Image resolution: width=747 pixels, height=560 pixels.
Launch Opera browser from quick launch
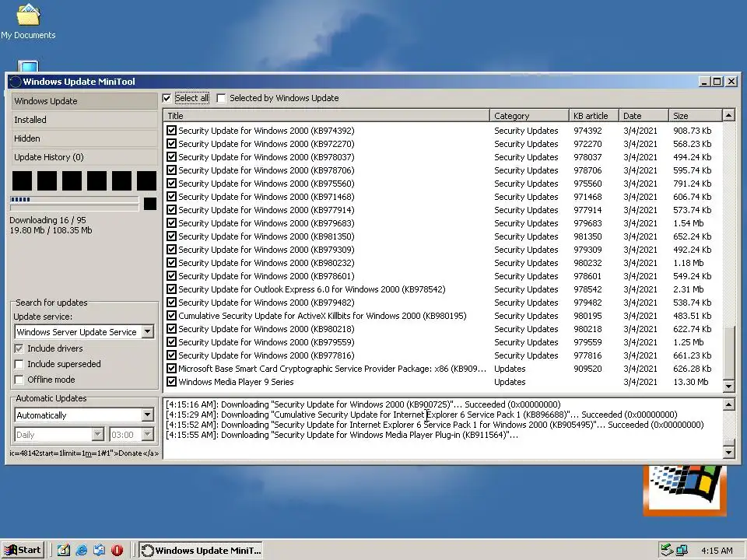coord(117,550)
